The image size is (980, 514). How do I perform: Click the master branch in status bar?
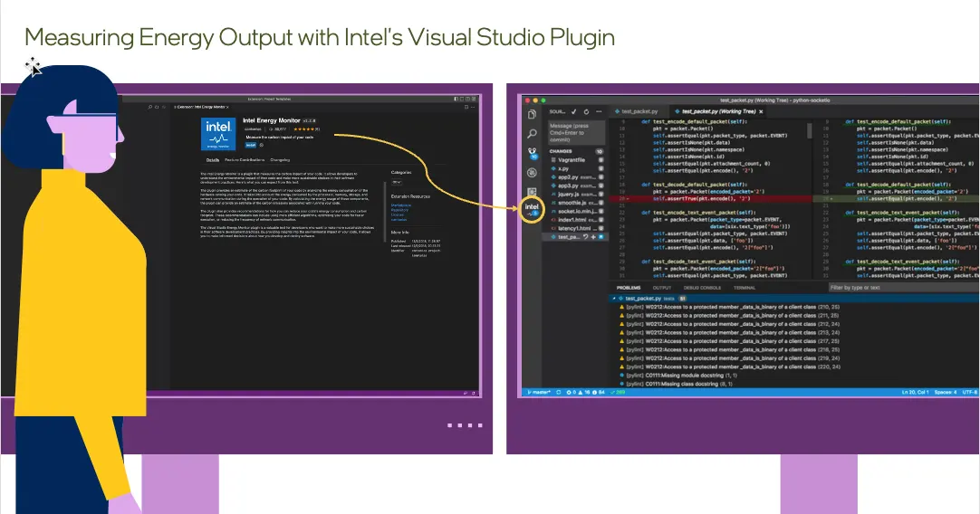[x=540, y=393]
